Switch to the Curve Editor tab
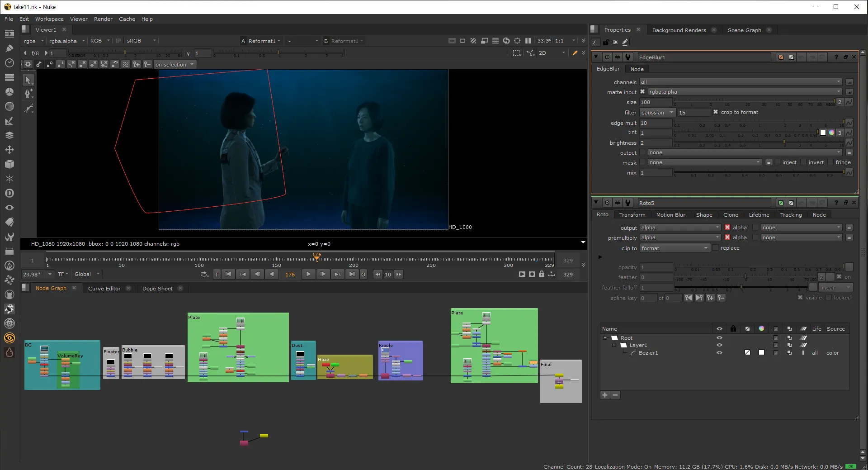Image resolution: width=868 pixels, height=470 pixels. [x=104, y=289]
